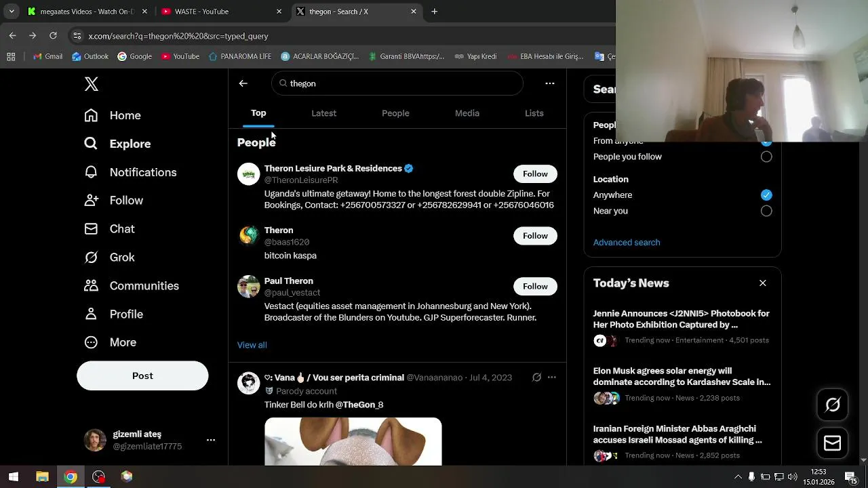The height and width of the screenshot is (488, 868).
Task: Switch to the Latest tab
Action: pos(323,113)
